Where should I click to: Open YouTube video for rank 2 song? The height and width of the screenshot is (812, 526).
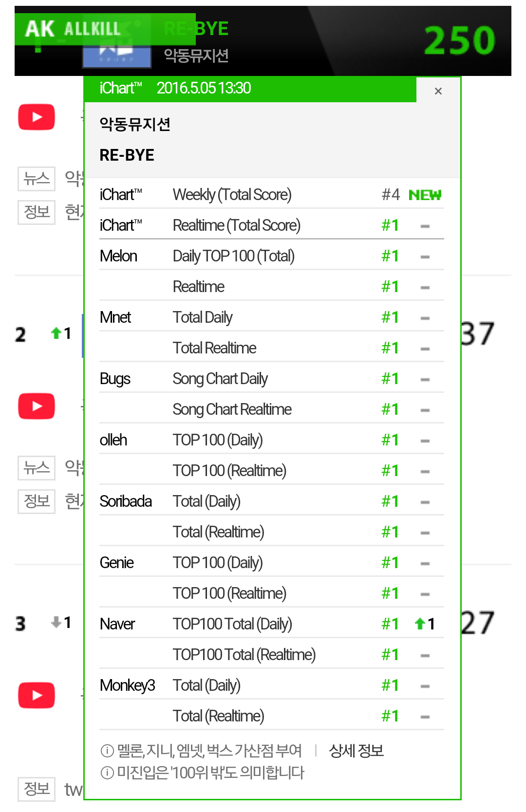[37, 406]
